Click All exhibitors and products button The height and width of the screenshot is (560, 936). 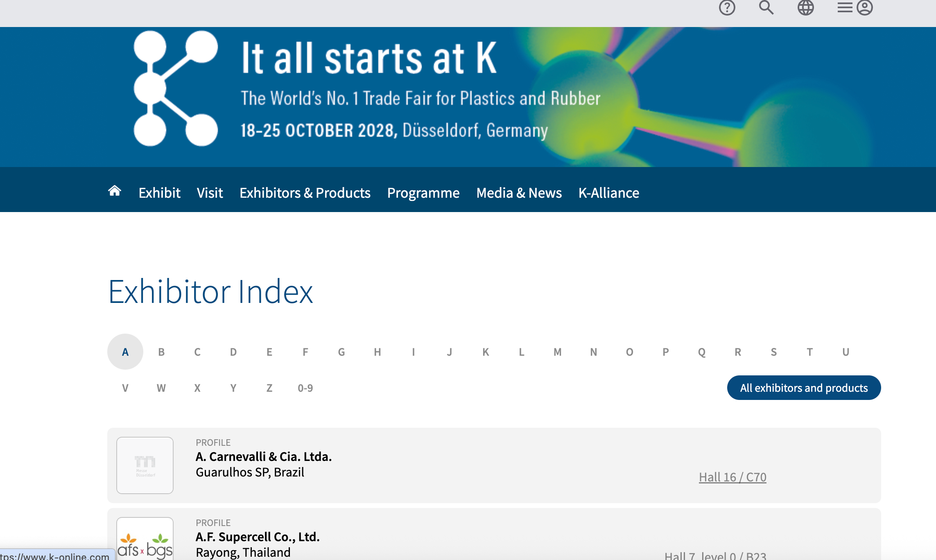(x=804, y=388)
